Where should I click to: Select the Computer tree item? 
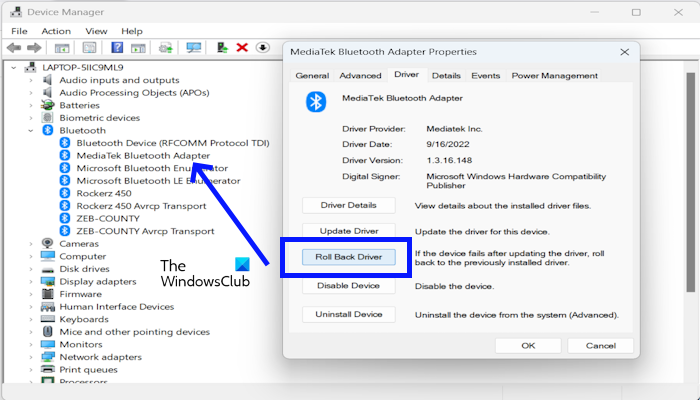pos(83,256)
